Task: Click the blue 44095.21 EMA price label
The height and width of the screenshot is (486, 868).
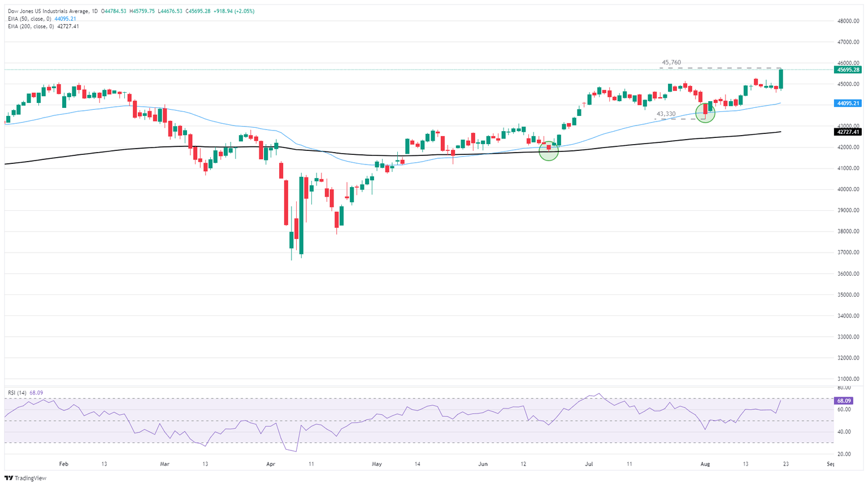Action: point(847,103)
